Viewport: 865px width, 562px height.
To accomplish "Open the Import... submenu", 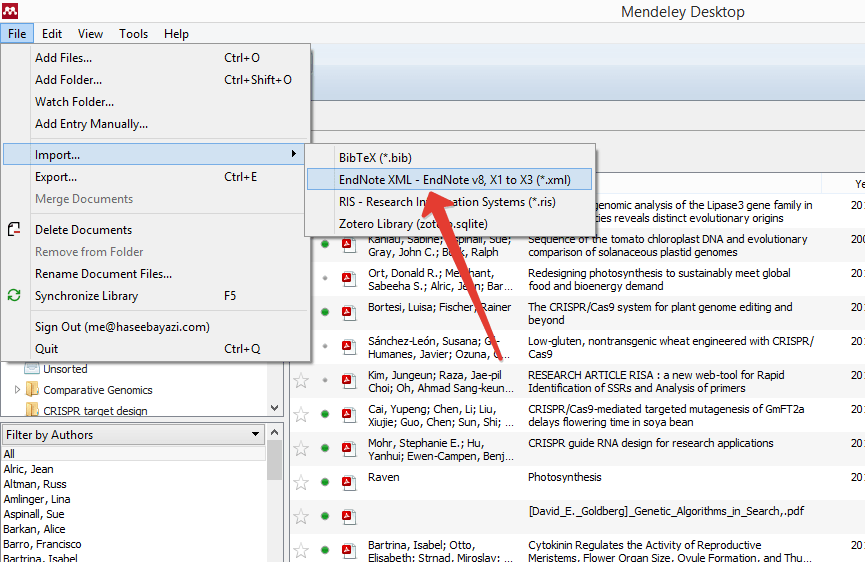I will point(154,154).
